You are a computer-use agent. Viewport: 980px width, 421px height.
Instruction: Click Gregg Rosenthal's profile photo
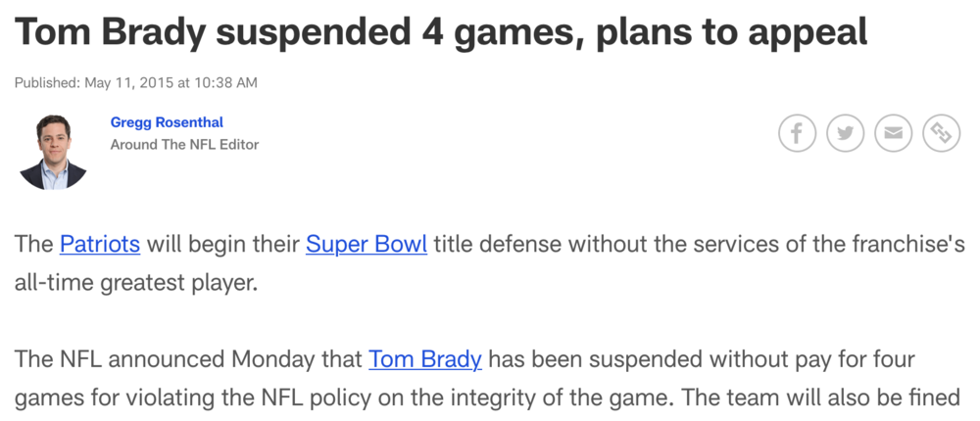point(53,151)
